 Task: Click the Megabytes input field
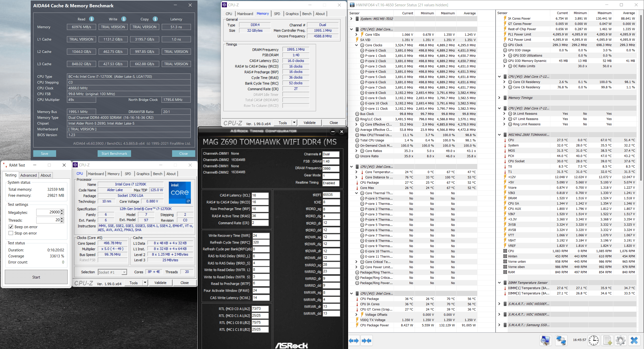click(48, 212)
